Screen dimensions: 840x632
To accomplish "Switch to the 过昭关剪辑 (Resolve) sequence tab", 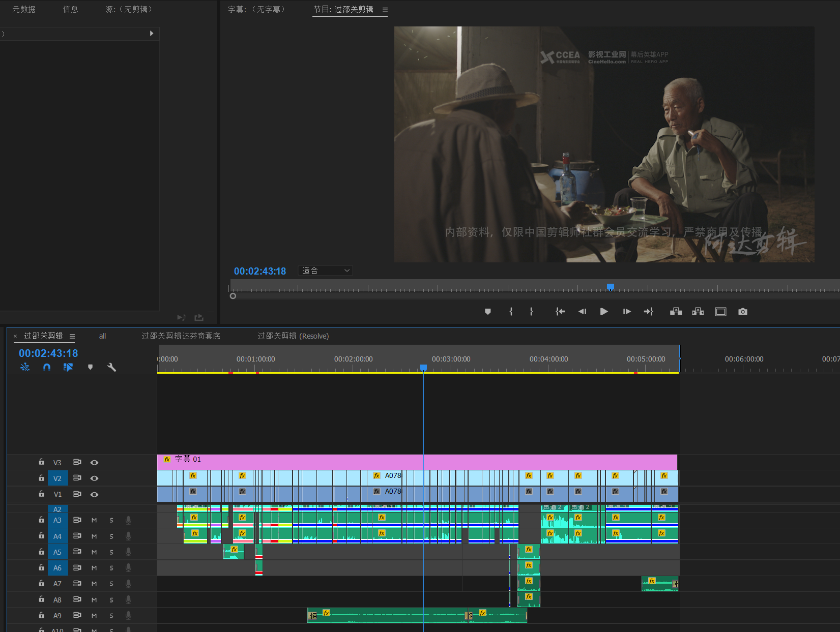I will (293, 336).
